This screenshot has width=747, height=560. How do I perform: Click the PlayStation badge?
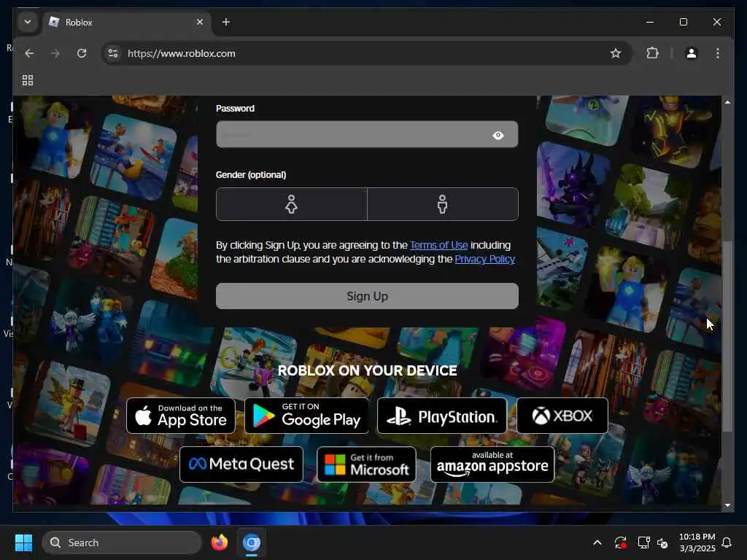pyautogui.click(x=441, y=416)
